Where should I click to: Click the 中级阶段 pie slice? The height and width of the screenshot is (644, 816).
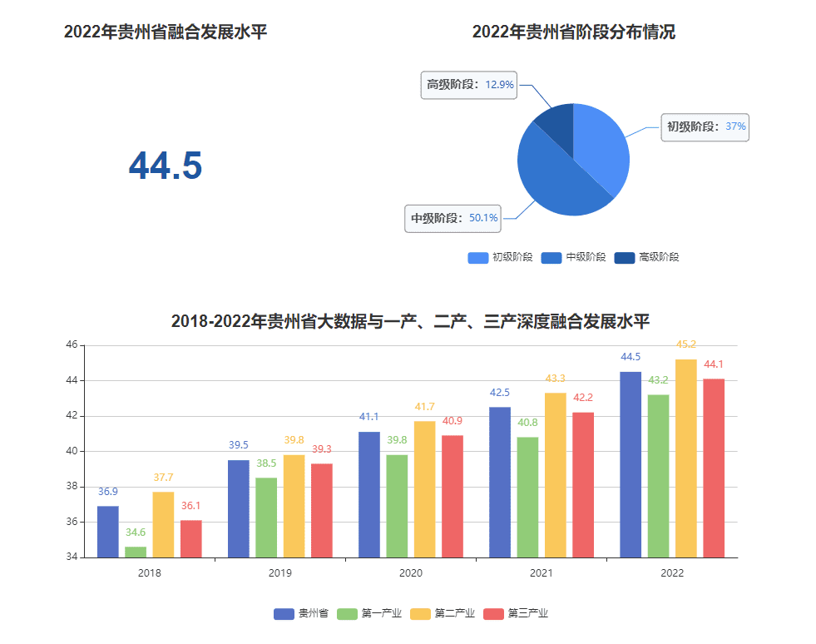click(553, 179)
